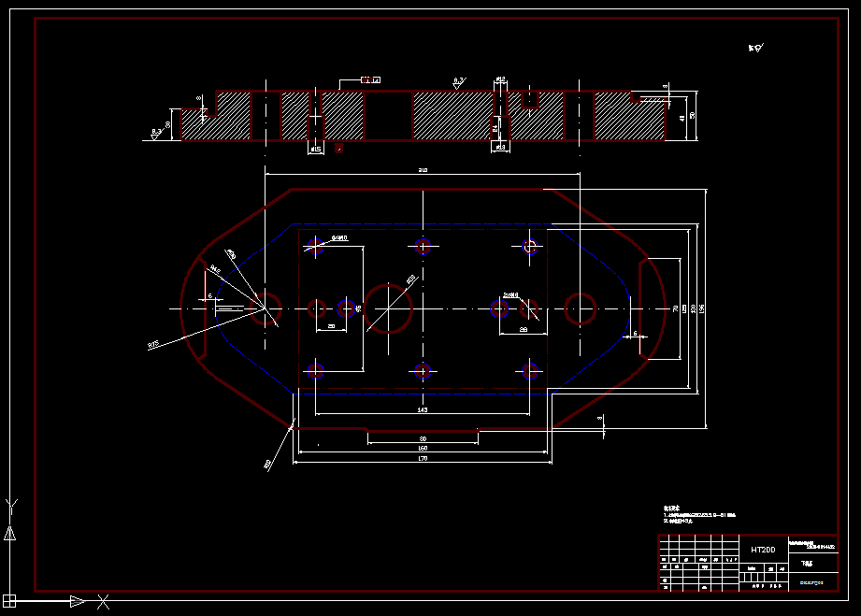This screenshot has width=861, height=616.
Task: Select the 20 dimension near left holes
Action: pyautogui.click(x=331, y=326)
